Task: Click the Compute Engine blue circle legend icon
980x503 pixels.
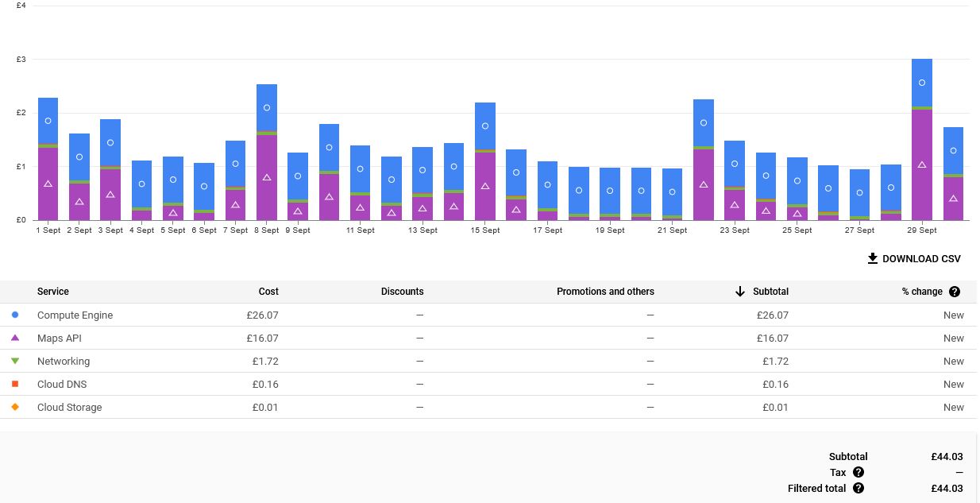Action: pyautogui.click(x=15, y=315)
